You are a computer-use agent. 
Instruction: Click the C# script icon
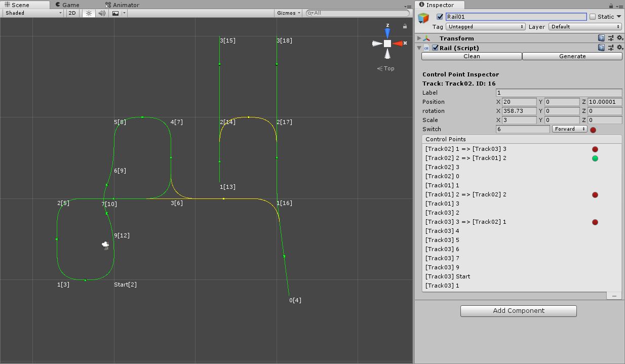click(426, 48)
